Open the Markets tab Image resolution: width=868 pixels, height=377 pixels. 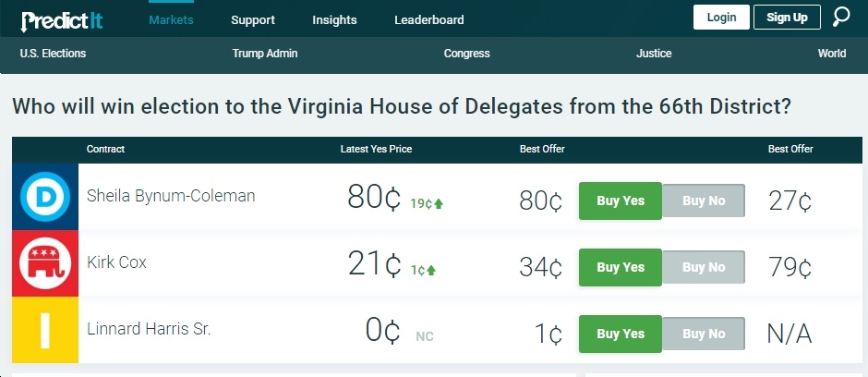point(171,20)
